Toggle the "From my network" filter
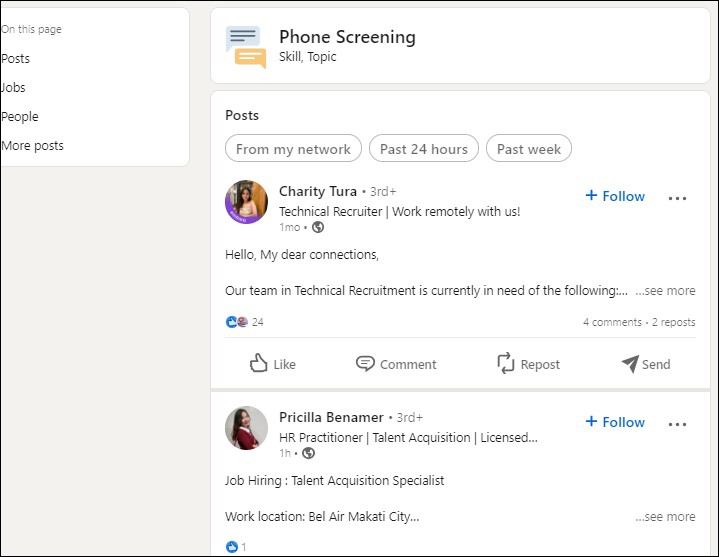 click(293, 149)
